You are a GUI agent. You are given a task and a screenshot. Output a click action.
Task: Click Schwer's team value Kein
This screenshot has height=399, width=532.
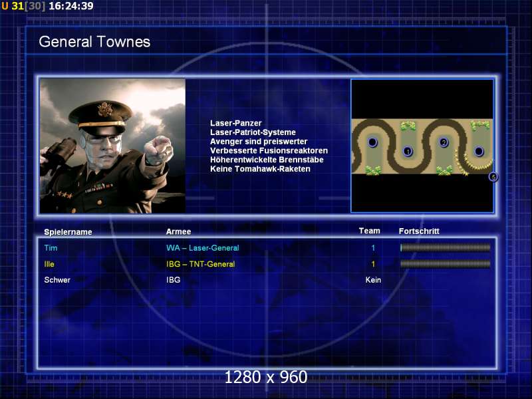373,280
